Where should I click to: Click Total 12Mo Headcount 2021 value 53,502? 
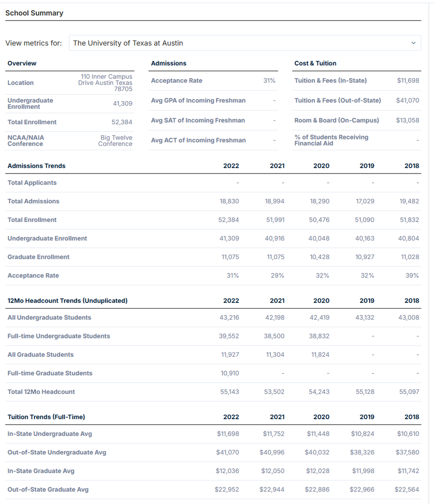tap(274, 392)
